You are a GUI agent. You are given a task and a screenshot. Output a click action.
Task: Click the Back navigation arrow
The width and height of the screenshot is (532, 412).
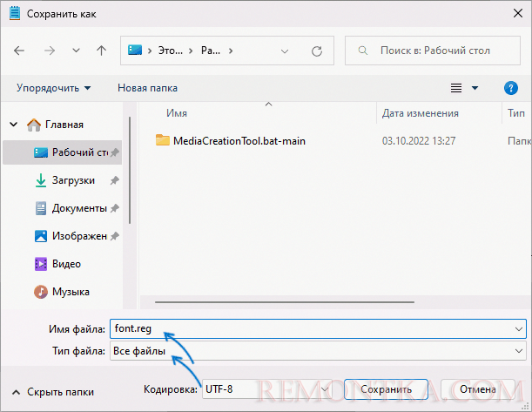pos(20,51)
